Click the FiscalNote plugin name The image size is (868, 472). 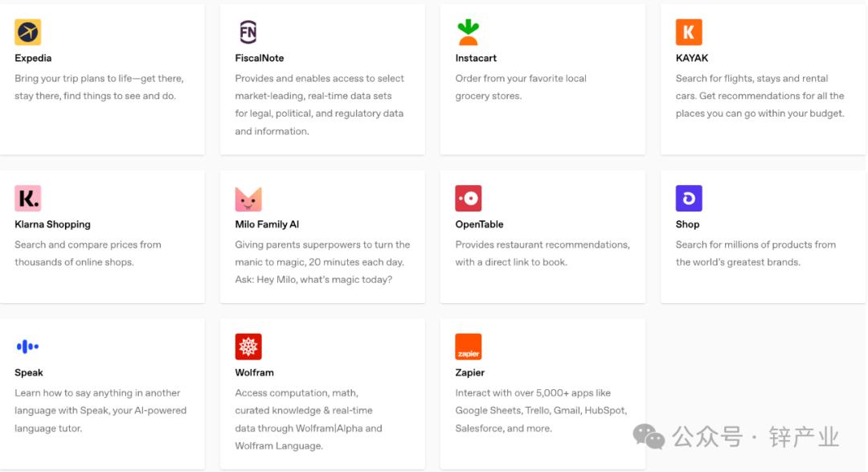point(260,58)
